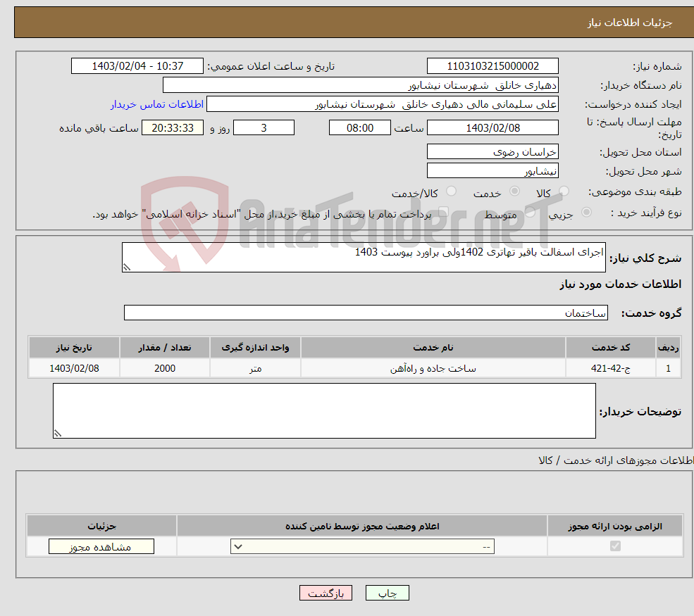Select the جزیی purchase type radio
The height and width of the screenshot is (616, 694).
[x=586, y=213]
